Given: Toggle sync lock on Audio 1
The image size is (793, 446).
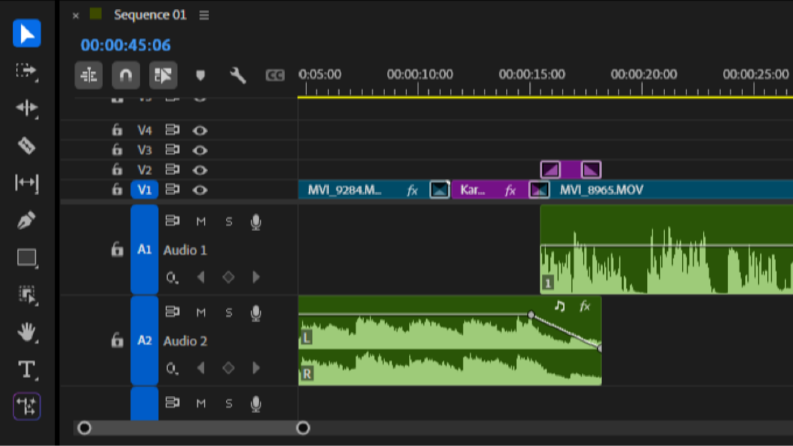Looking at the screenshot, I should tap(172, 220).
